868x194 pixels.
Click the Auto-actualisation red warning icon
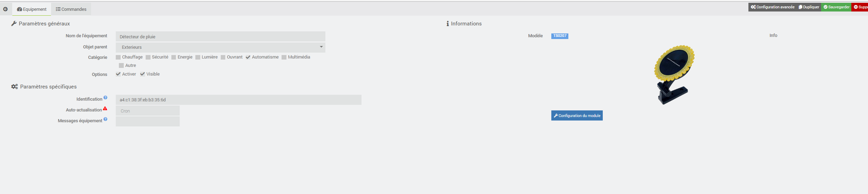click(x=105, y=109)
